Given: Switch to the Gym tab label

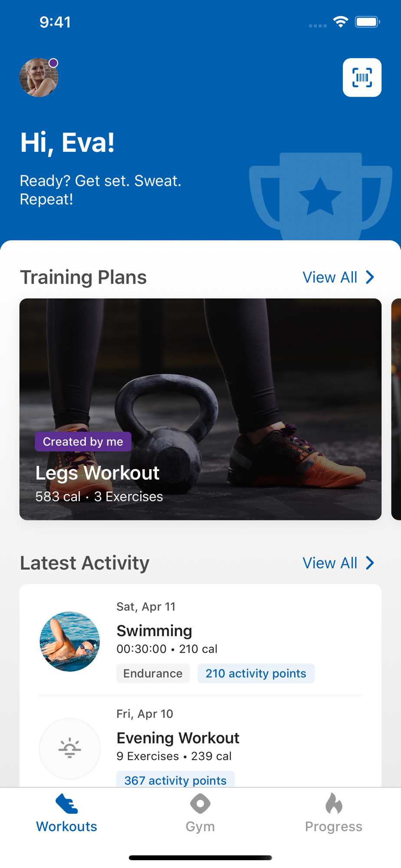Looking at the screenshot, I should (x=200, y=826).
